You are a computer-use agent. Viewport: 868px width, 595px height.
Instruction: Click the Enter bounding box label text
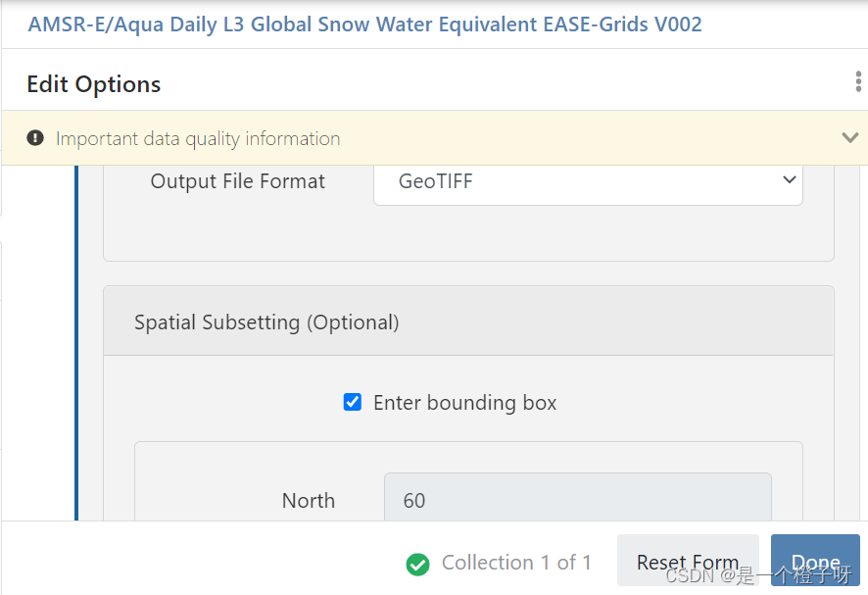point(463,402)
